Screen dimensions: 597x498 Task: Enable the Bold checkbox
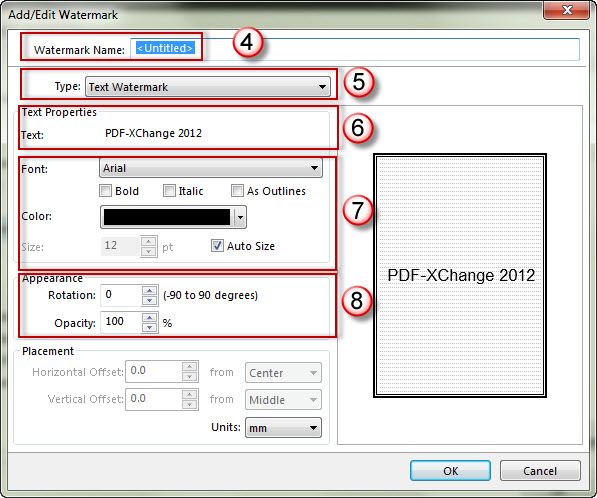point(105,190)
